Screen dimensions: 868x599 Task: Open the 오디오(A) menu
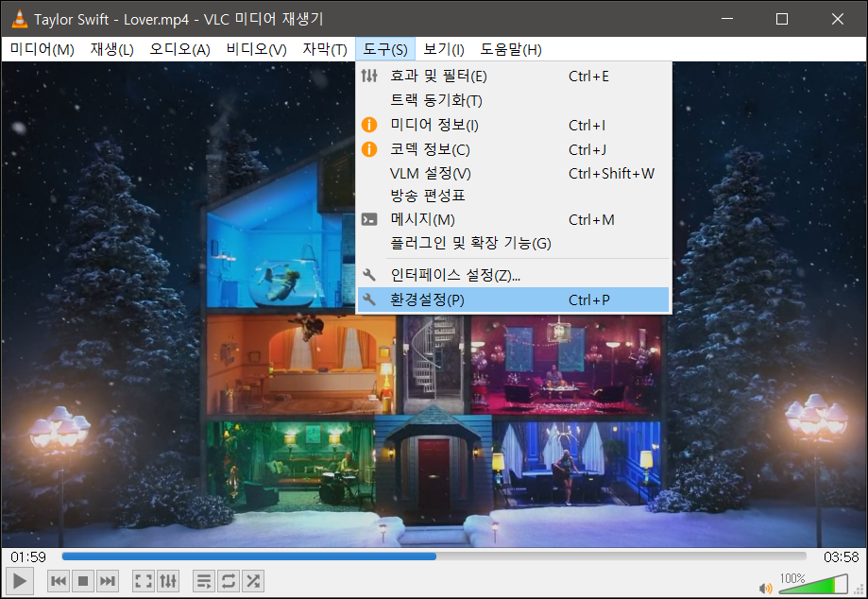click(x=179, y=49)
